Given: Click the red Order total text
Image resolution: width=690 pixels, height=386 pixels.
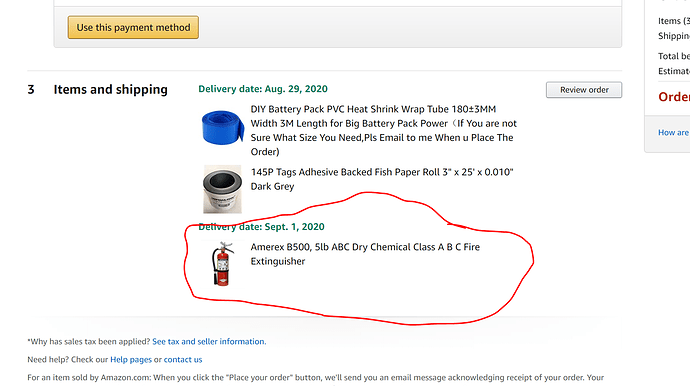Looking at the screenshot, I should [x=674, y=97].
